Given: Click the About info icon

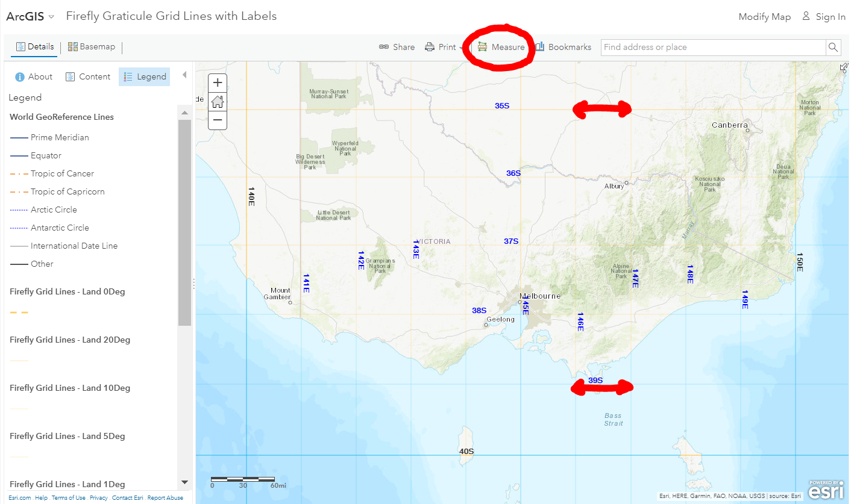Looking at the screenshot, I should 20,77.
